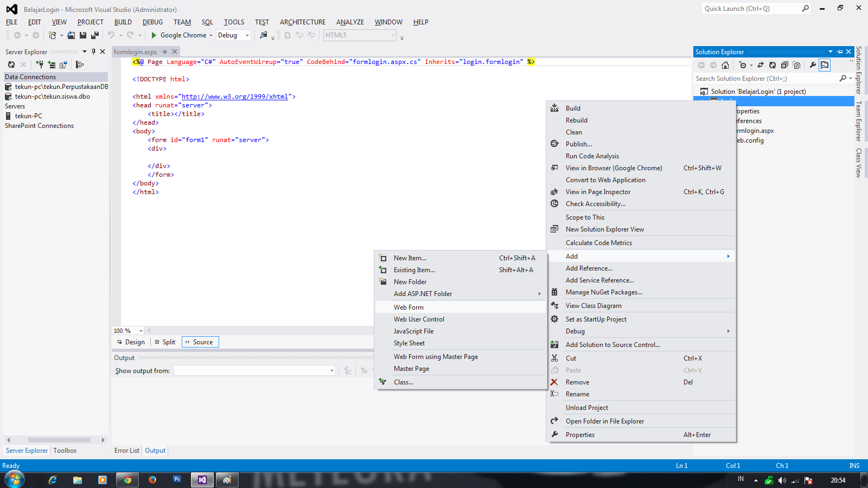Screen dimensions: 868x488
Task: Open the Show output from dropdown
Action: pyautogui.click(x=331, y=370)
